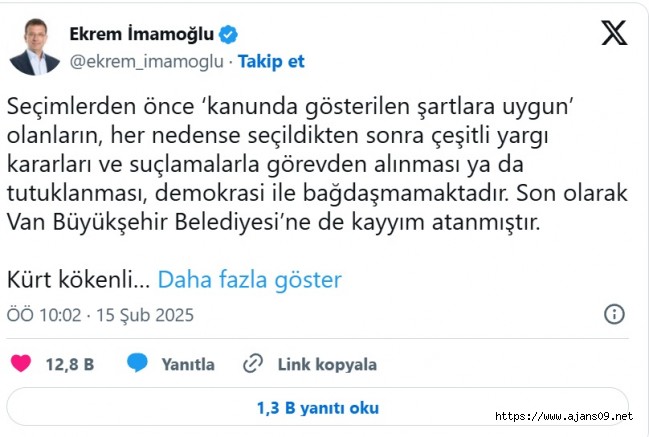Click the 12,8 B like count
Image resolution: width=649 pixels, height=437 pixels.
point(70,365)
